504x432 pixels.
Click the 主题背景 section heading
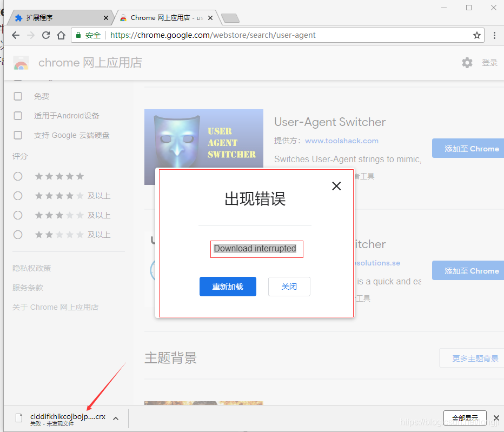pyautogui.click(x=171, y=358)
